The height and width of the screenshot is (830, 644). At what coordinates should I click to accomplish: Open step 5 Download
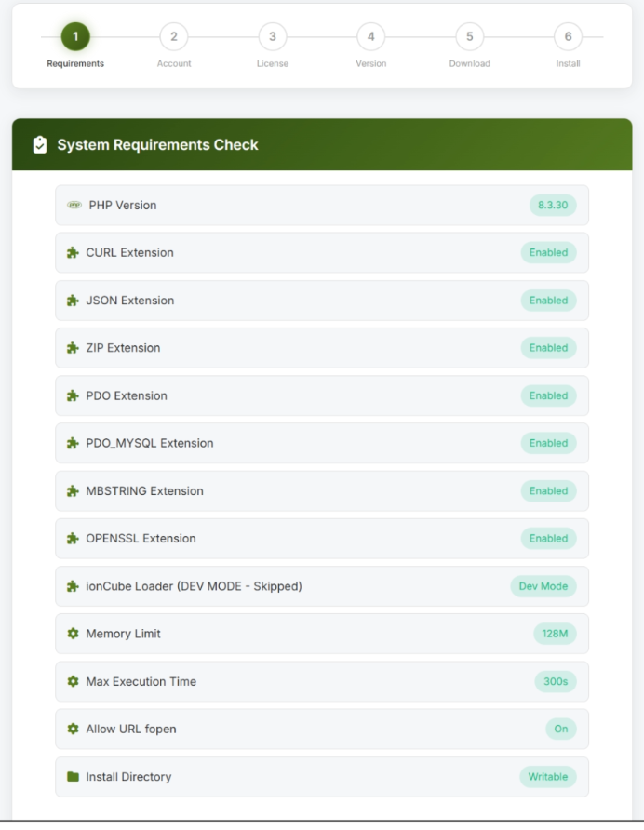pyautogui.click(x=469, y=37)
